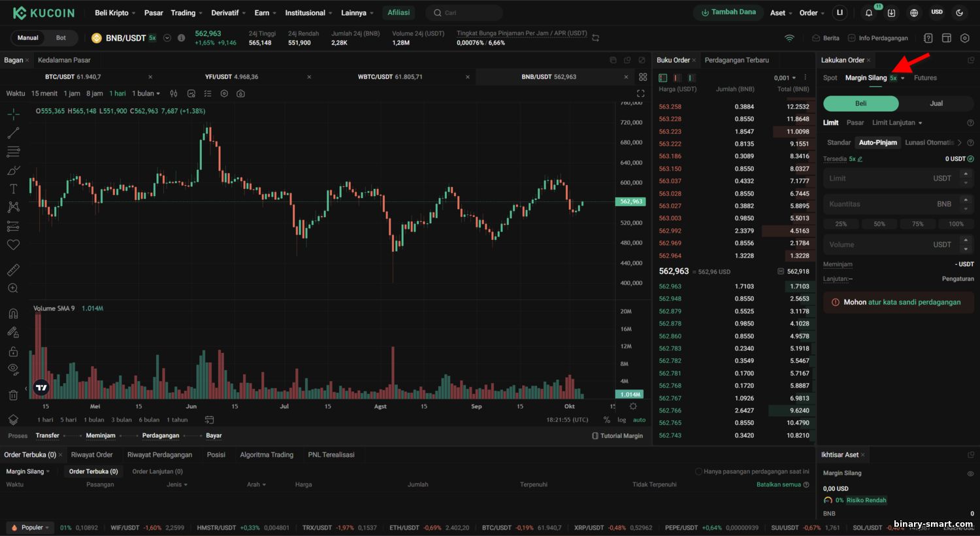The image size is (980, 536).
Task: Open multi-chart grid layout icon
Action: click(643, 77)
